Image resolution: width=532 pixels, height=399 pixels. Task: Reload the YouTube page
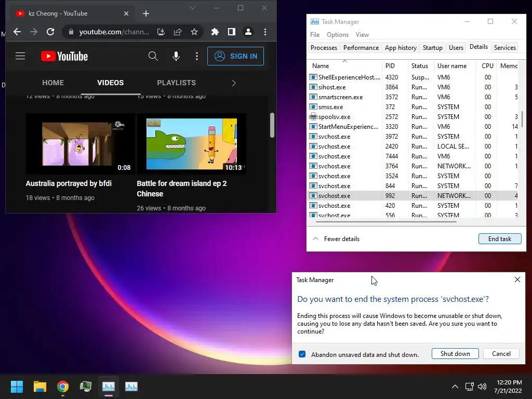[50, 32]
